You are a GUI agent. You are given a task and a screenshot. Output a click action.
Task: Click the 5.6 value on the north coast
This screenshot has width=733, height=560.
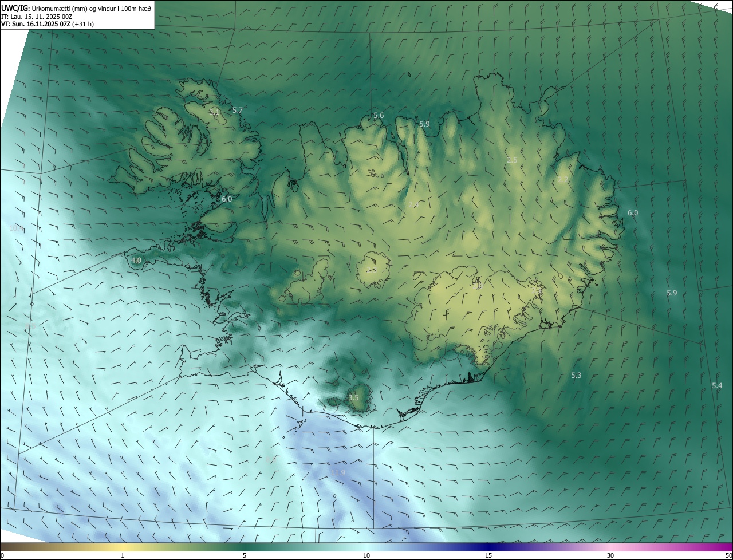point(379,116)
